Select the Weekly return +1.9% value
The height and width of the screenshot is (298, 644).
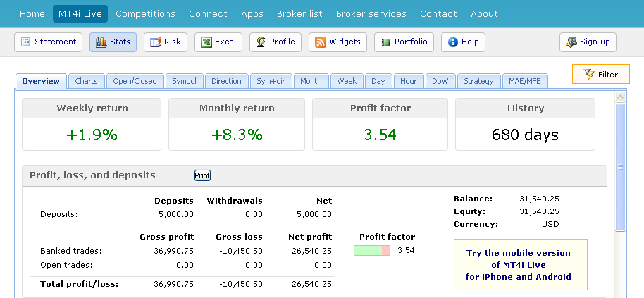pos(92,135)
